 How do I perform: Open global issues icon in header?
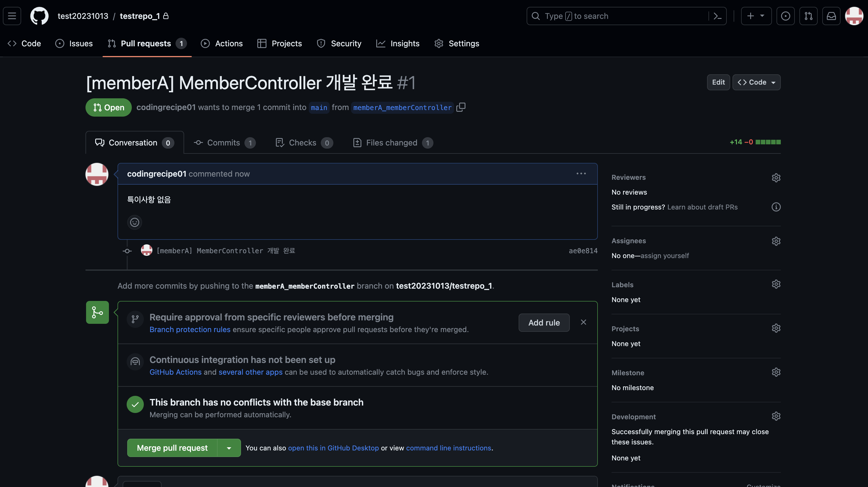tap(785, 16)
